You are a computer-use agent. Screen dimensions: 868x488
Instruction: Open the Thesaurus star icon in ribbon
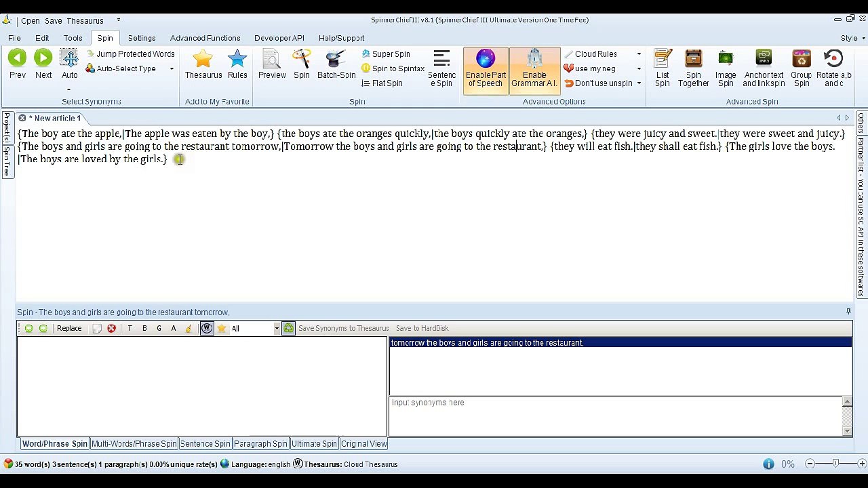coord(203,58)
